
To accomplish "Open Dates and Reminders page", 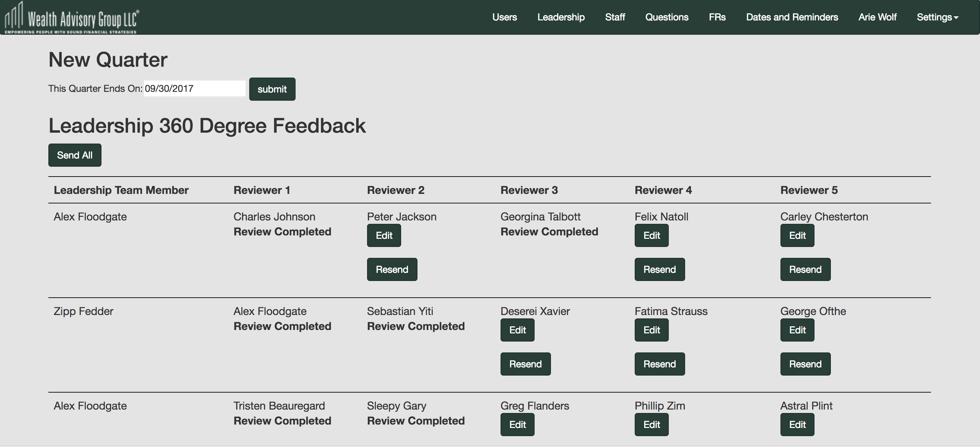I will 792,17.
